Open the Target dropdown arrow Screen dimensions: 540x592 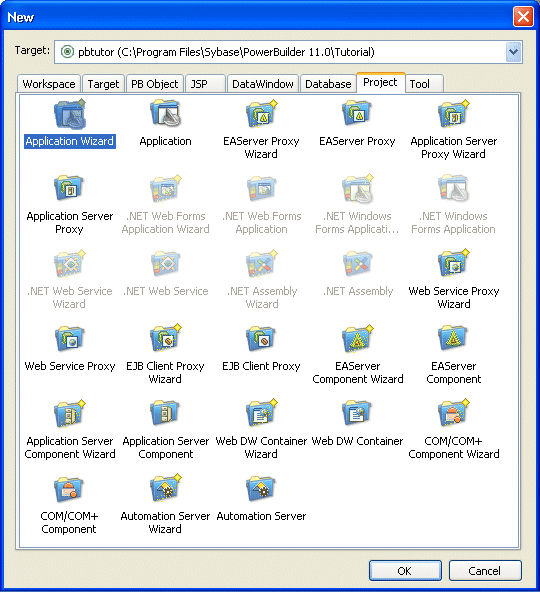pyautogui.click(x=513, y=52)
